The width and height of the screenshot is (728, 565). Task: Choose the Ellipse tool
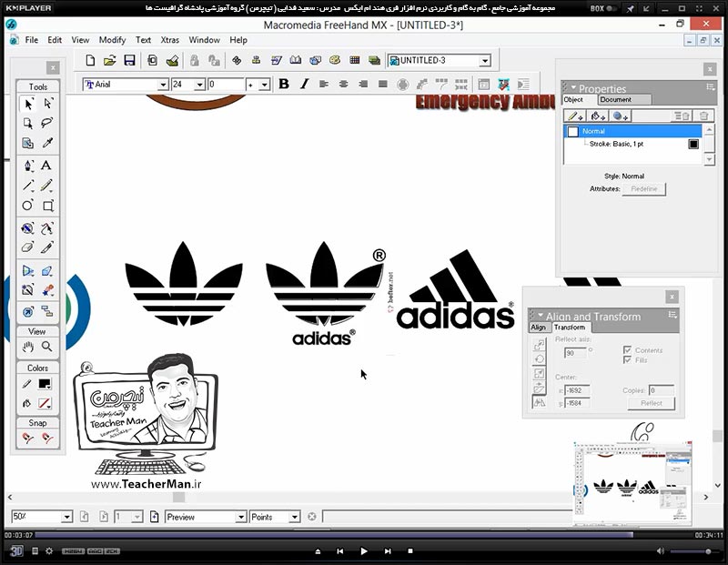[27, 206]
